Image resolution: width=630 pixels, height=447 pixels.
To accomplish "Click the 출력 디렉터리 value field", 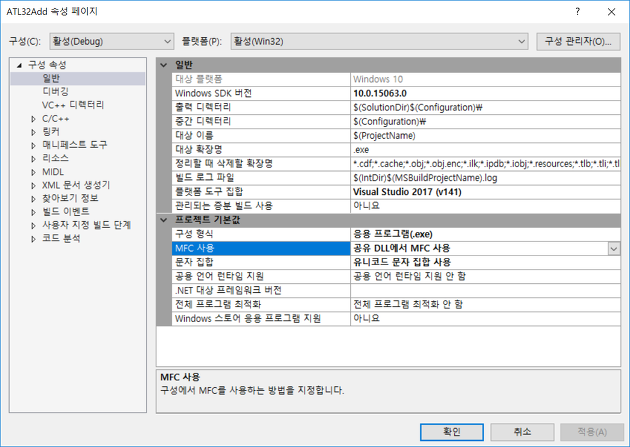I will coord(485,107).
